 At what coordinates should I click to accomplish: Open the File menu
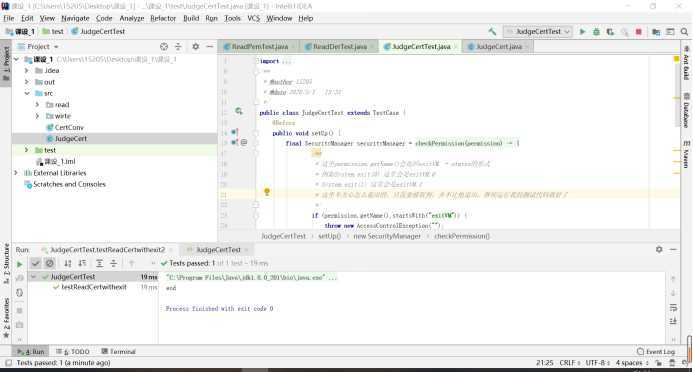point(9,18)
